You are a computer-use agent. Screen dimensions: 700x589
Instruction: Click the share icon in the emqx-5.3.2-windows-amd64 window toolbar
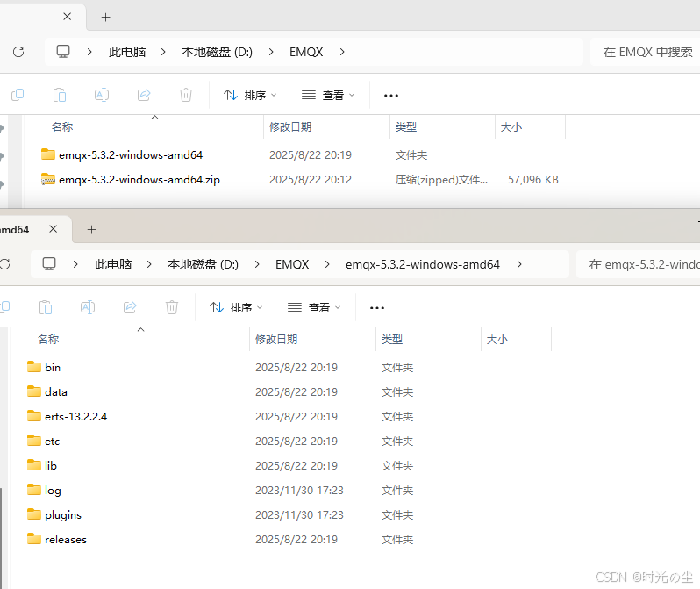[130, 307]
